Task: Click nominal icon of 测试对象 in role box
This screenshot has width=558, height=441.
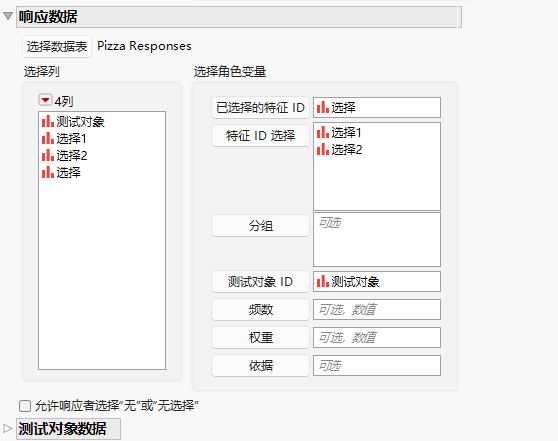Action: (x=323, y=281)
